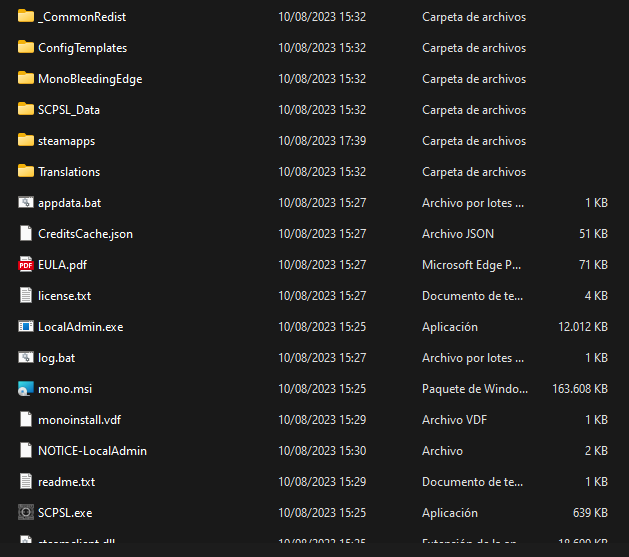Select the SCPSL_Data folder name

69,110
